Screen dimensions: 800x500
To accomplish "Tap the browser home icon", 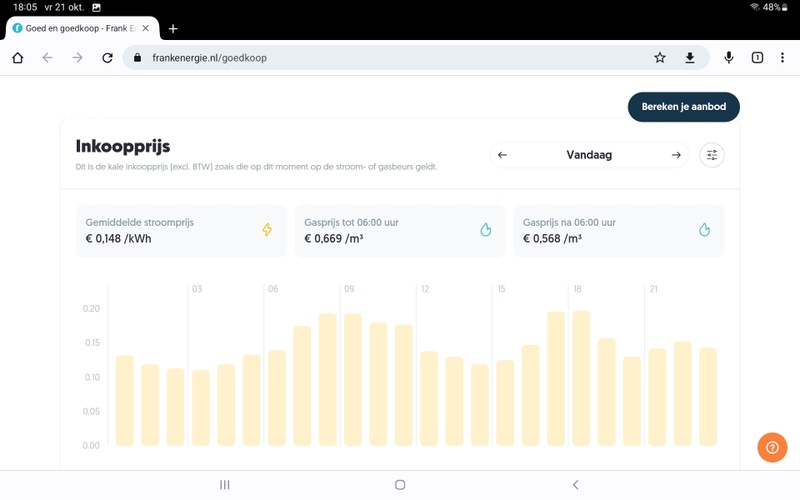I will point(18,58).
